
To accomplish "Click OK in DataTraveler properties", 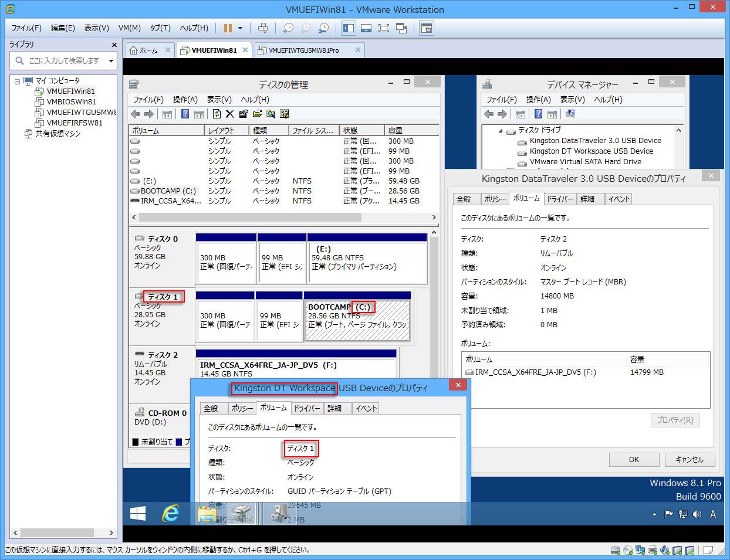I will [x=634, y=460].
